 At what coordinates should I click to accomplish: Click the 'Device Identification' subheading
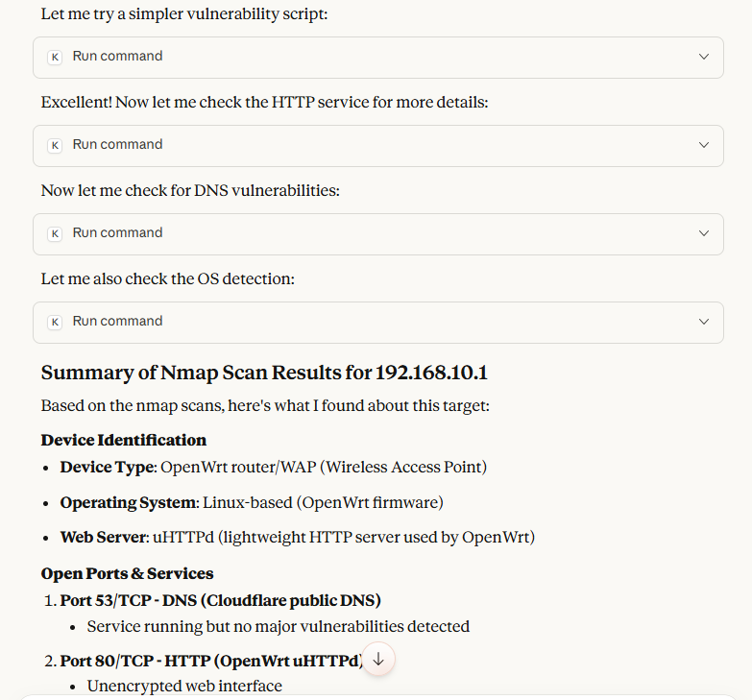coord(124,440)
